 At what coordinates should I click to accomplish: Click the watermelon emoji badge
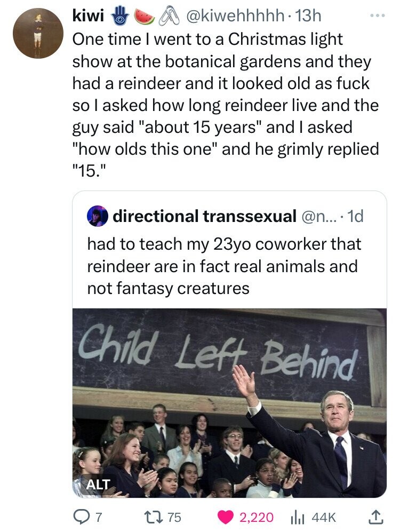click(142, 17)
